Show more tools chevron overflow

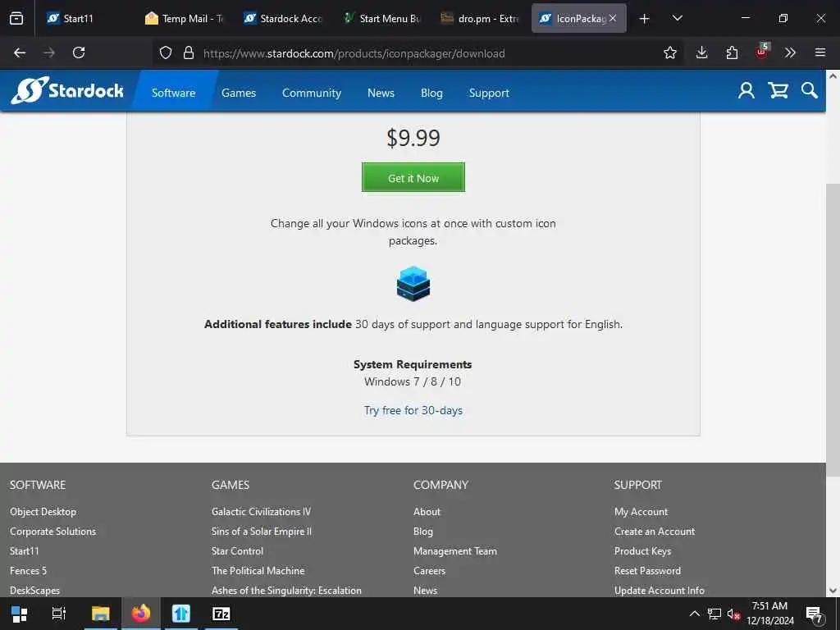click(x=790, y=52)
